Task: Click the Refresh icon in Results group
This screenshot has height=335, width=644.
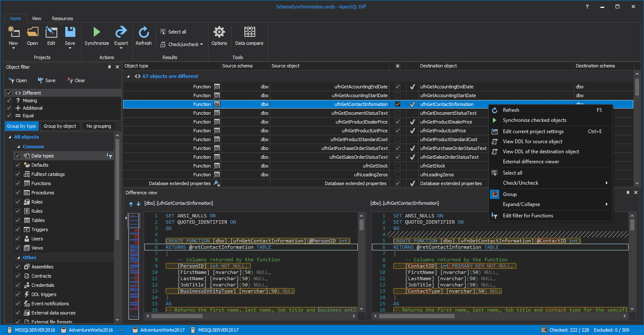Action: [144, 32]
